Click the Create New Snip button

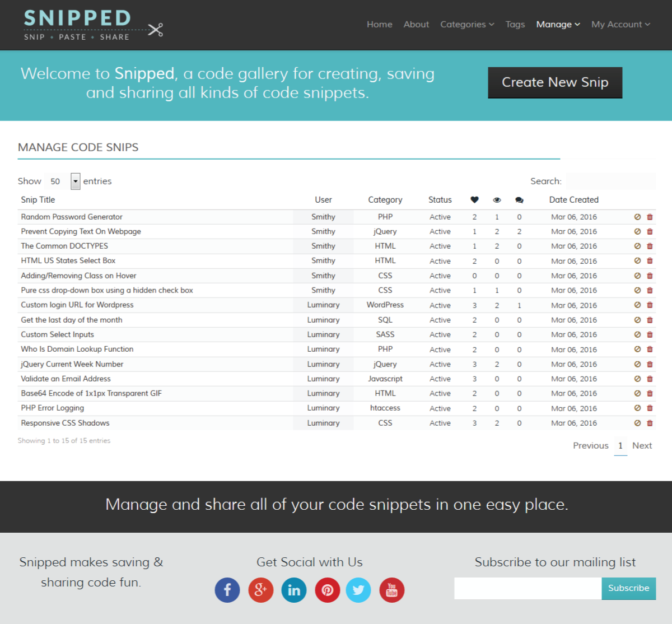[x=554, y=82]
